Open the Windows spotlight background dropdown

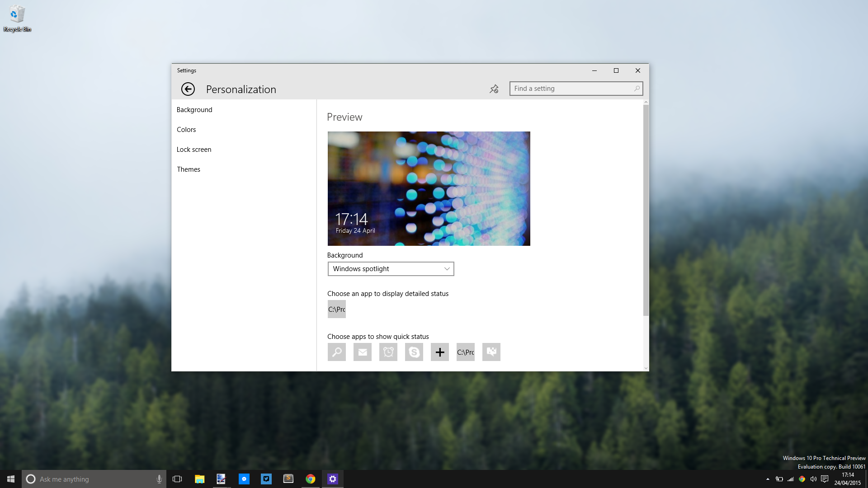click(x=391, y=269)
